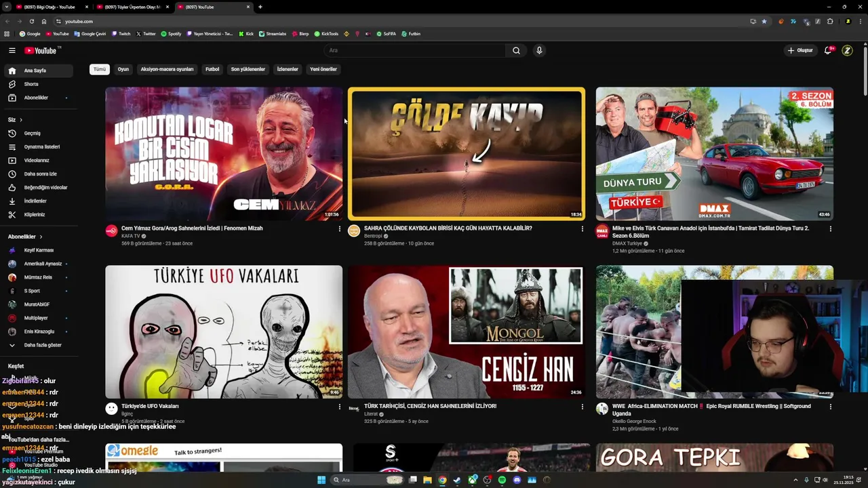
Task: Open video title Türkiye'de UFO Vakaları
Action: (150, 406)
